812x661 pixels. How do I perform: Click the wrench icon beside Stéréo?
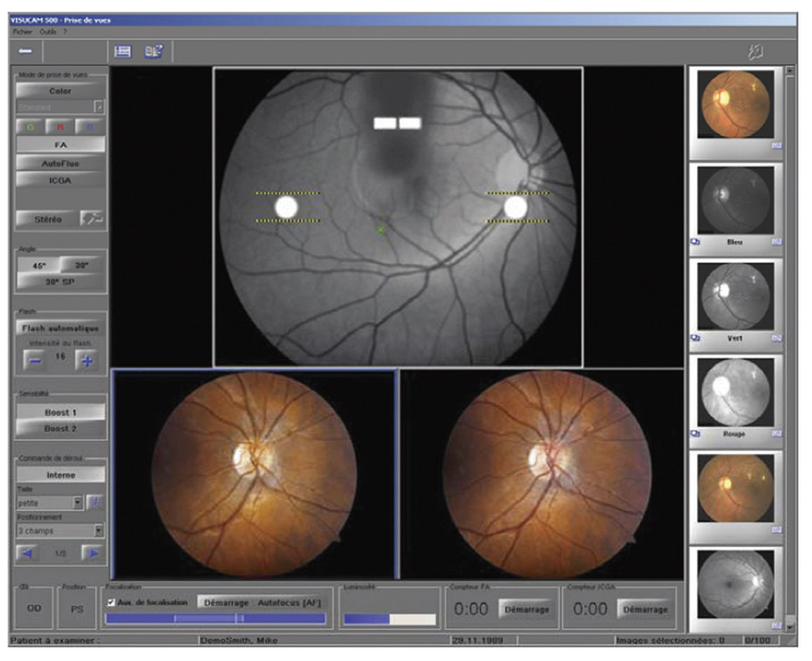(91, 219)
